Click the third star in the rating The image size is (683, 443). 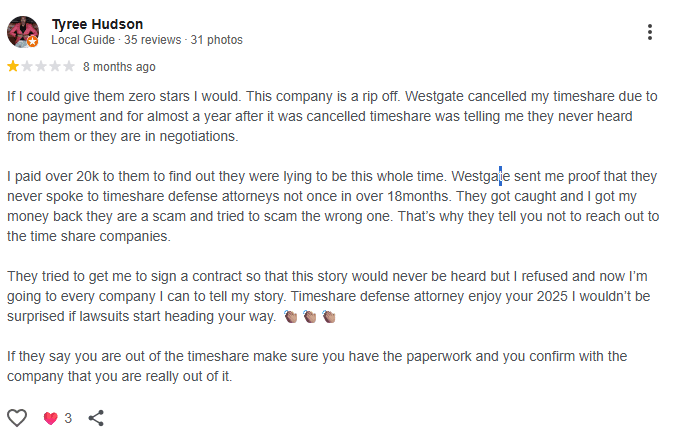(x=41, y=67)
